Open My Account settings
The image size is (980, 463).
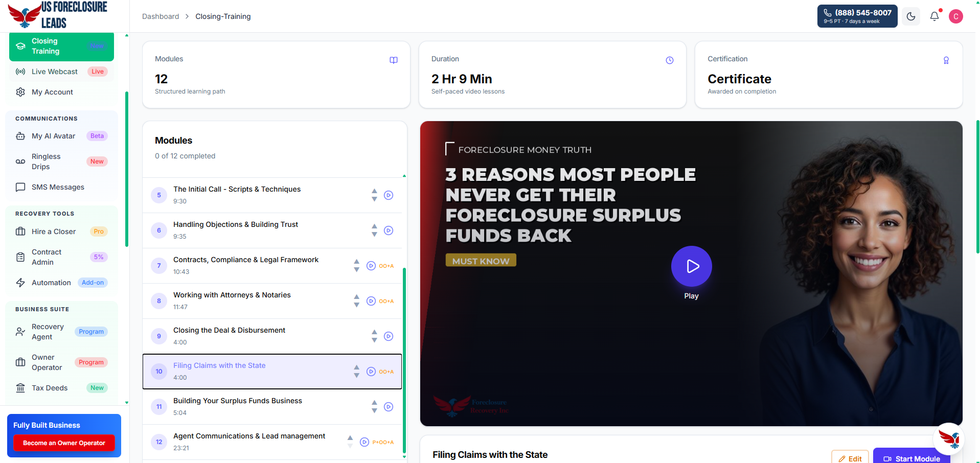coord(61,92)
